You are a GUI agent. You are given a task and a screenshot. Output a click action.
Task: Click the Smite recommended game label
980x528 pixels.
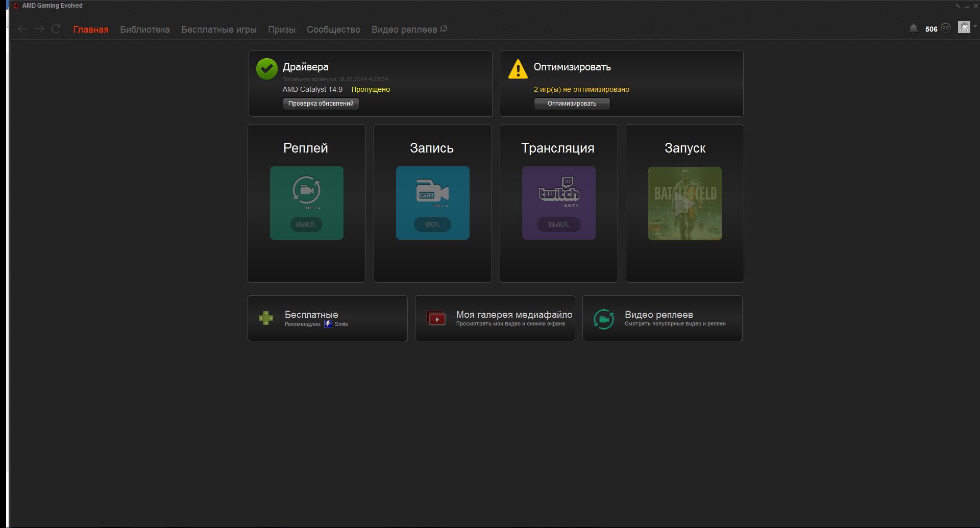point(341,324)
